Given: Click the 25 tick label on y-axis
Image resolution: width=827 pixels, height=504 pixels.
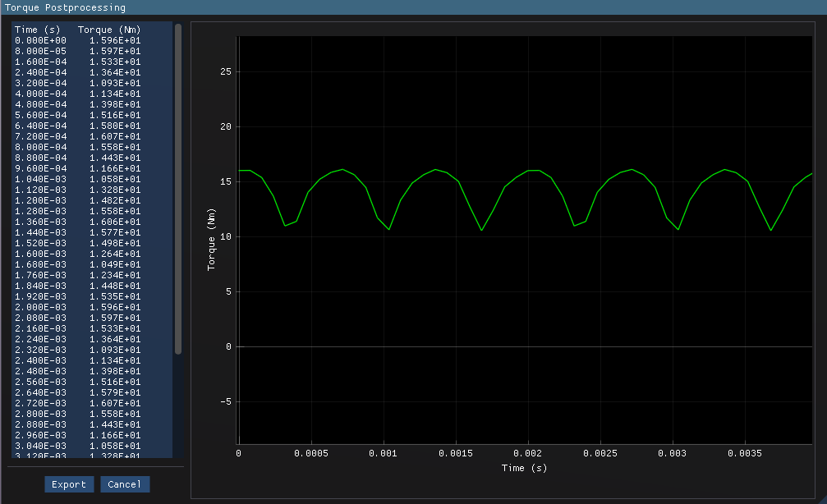Looking at the screenshot, I should [x=227, y=72].
